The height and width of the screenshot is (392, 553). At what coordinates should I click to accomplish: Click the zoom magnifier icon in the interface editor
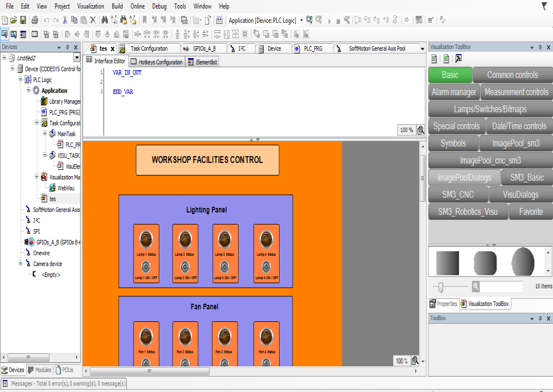point(421,130)
